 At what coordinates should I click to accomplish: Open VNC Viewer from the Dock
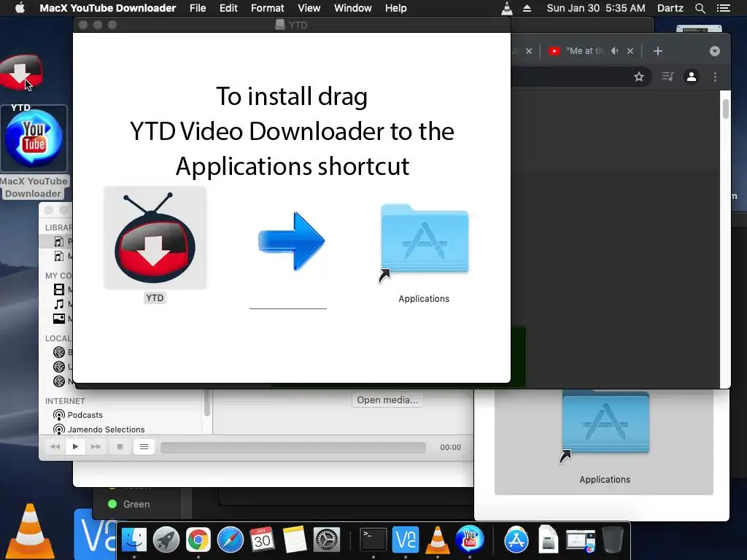406,540
